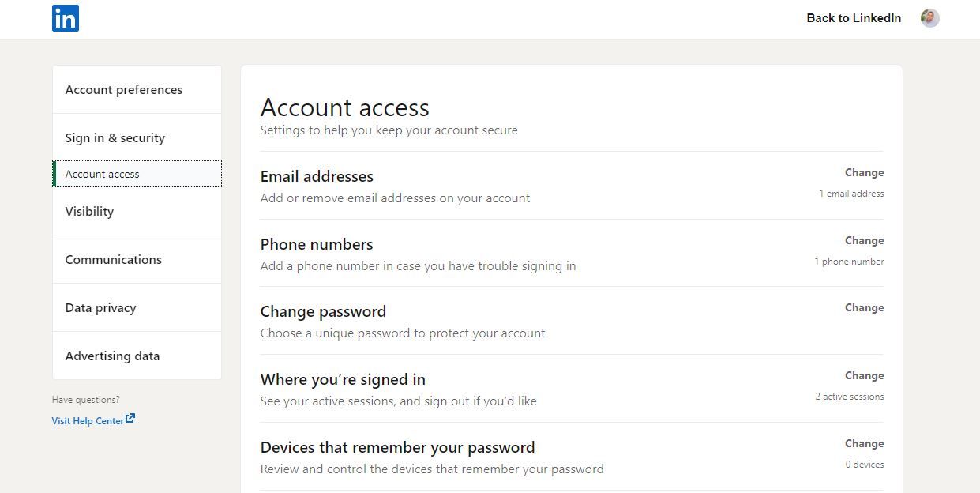
Task: Go back via Back to LinkedIn
Action: (x=854, y=18)
